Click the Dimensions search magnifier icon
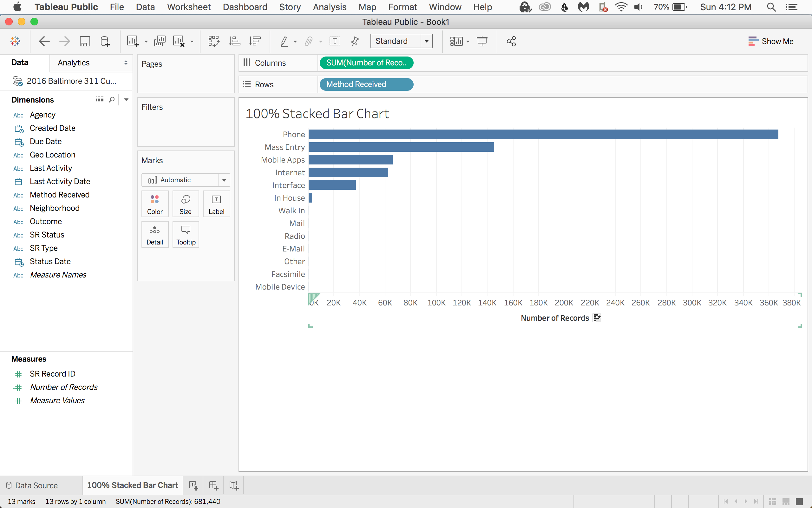This screenshot has height=508, width=812. pos(112,99)
